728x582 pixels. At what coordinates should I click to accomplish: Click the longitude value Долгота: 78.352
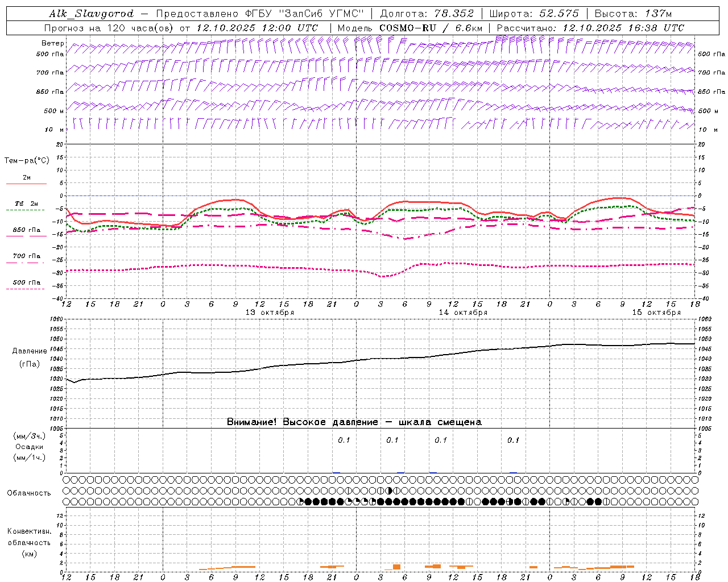(x=426, y=14)
